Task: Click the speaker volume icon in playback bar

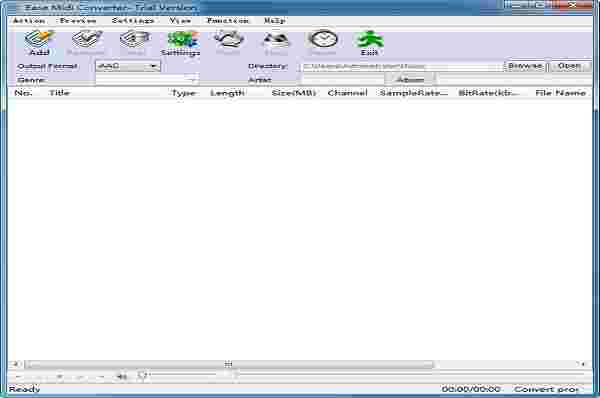Action: [x=122, y=377]
